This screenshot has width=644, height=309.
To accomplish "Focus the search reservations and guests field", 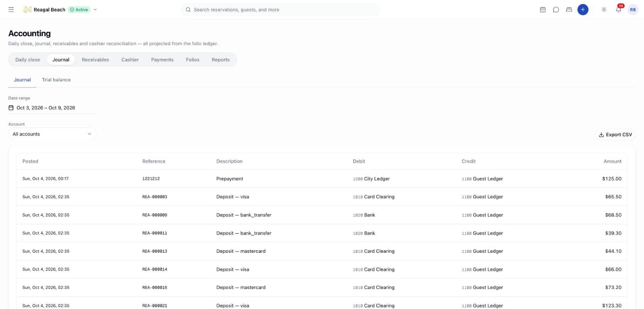I will [x=281, y=9].
